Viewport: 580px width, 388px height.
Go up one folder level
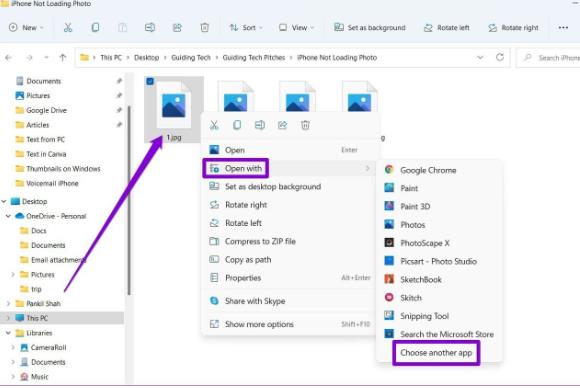click(63, 58)
